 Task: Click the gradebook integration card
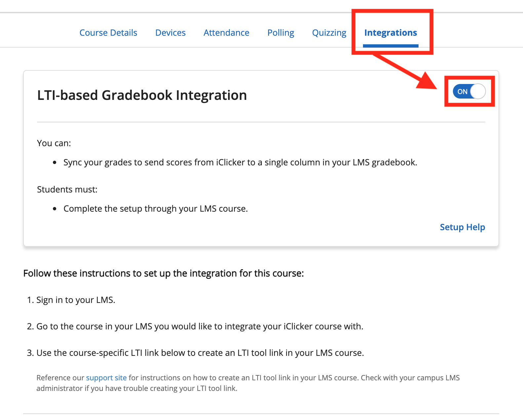click(261, 157)
